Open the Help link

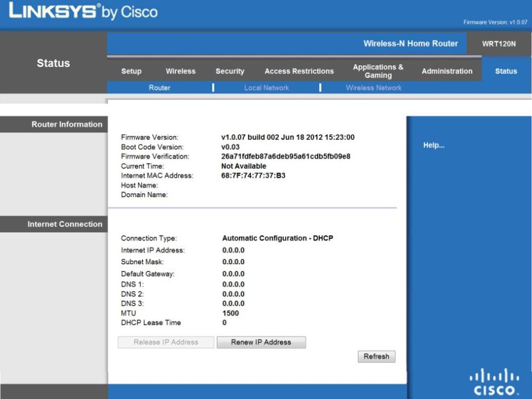(434, 146)
